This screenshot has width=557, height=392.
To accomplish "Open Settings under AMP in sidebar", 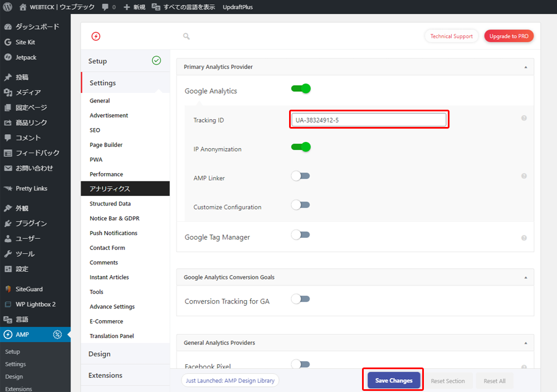I will point(16,364).
